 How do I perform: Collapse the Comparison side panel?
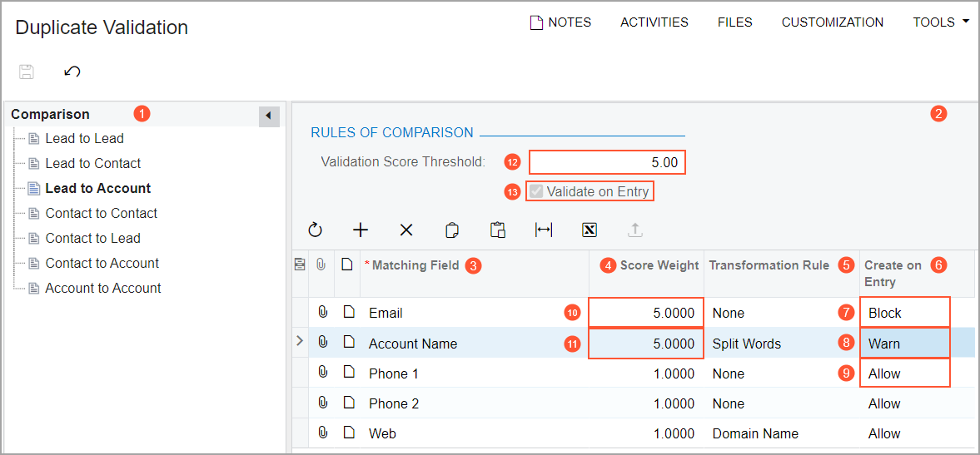pos(269,116)
